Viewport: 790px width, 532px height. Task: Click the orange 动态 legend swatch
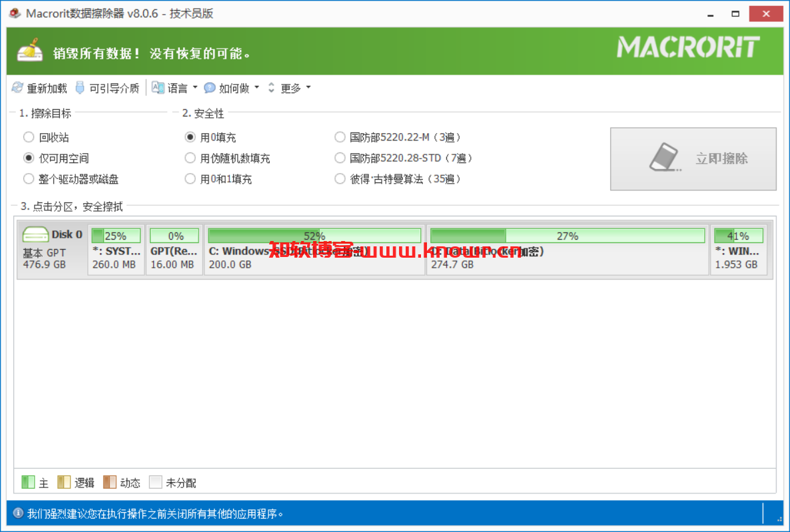(110, 482)
